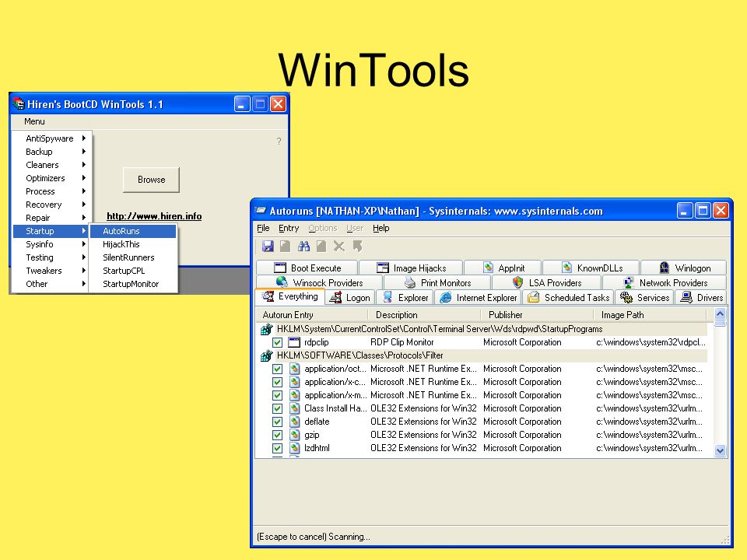This screenshot has width=747, height=560.
Task: Expand the Backup submenu in WinTools
Action: 51,152
